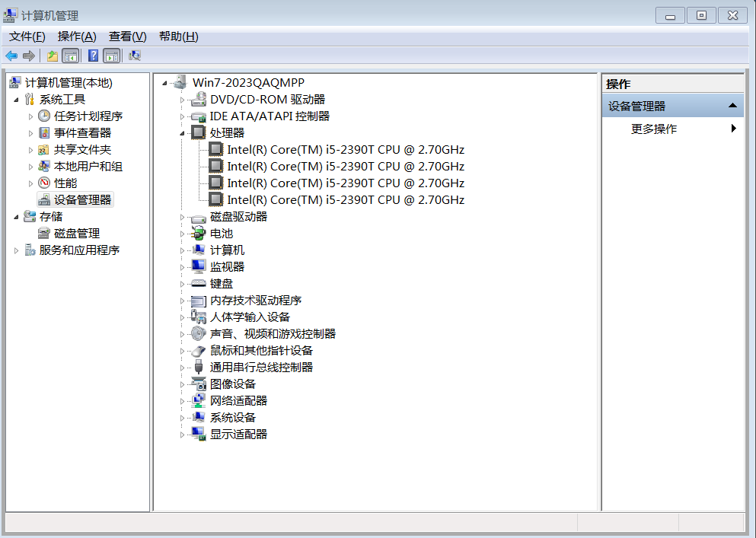Click the blue help question mark icon
756x538 pixels.
[x=93, y=56]
